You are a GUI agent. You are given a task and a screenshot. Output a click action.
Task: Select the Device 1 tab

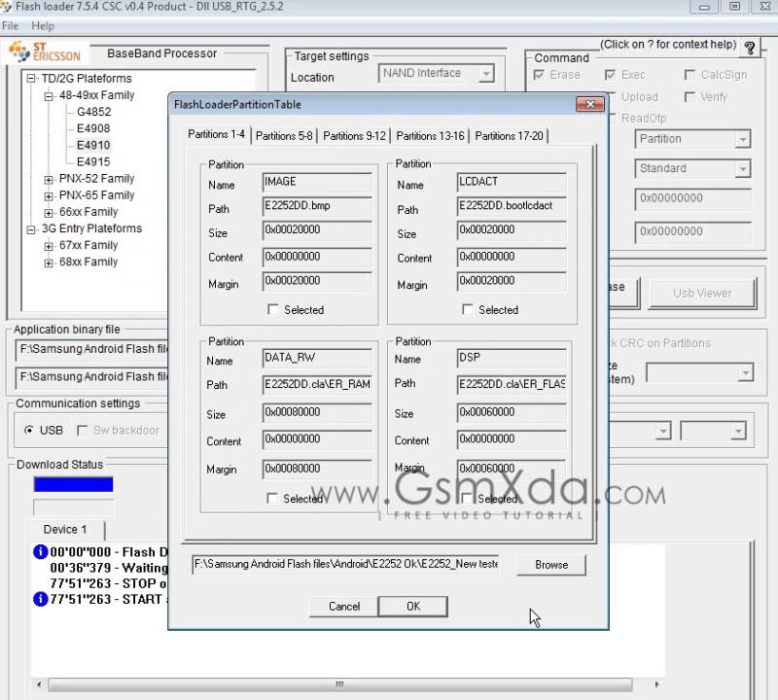(65, 529)
